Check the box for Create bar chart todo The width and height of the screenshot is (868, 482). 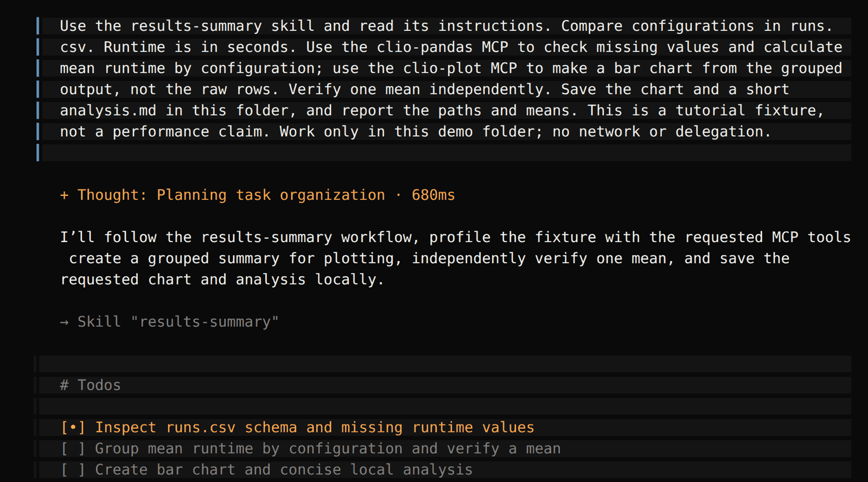[x=73, y=470]
